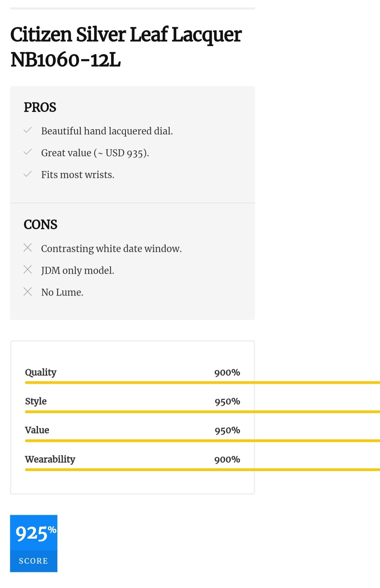Click the CONS heading
380x588 pixels.
(x=40, y=225)
